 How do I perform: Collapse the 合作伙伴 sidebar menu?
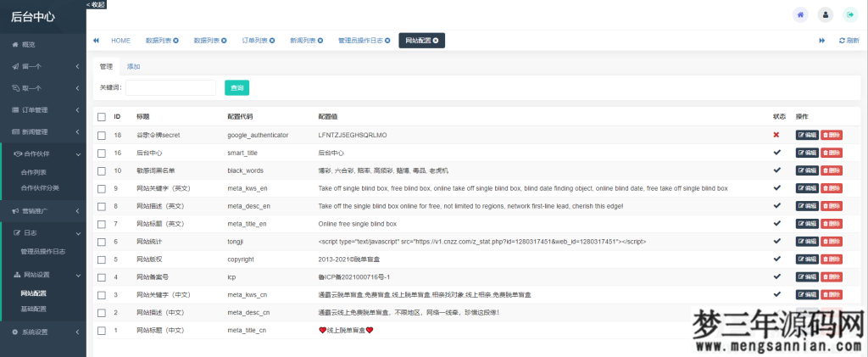43,153
